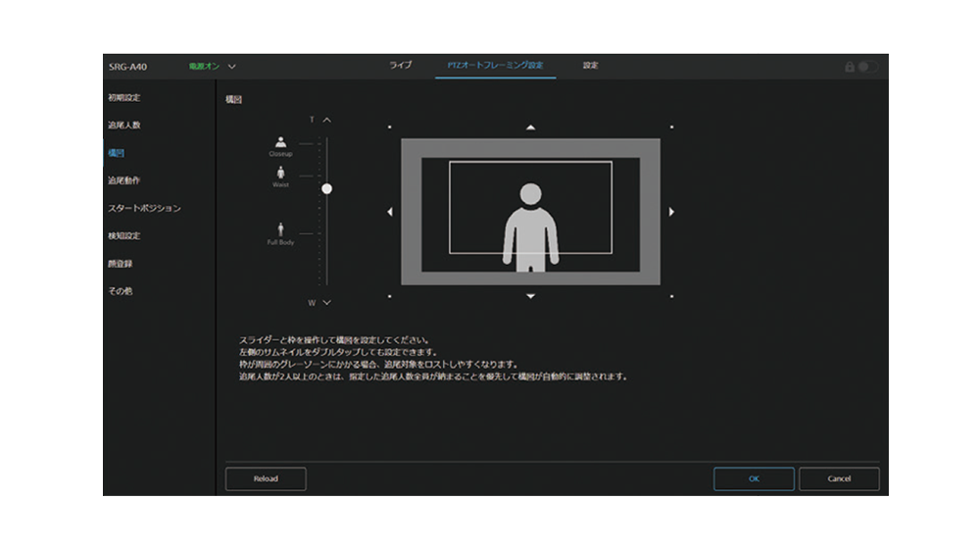Viewport: 980px width, 549px height.
Task: Click the down arrow below the framing preview
Action: [x=530, y=296]
